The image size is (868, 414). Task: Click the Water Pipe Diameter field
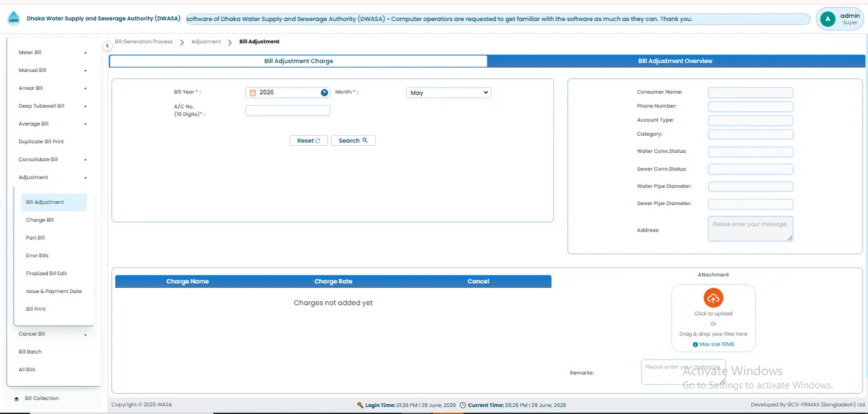[751, 187]
